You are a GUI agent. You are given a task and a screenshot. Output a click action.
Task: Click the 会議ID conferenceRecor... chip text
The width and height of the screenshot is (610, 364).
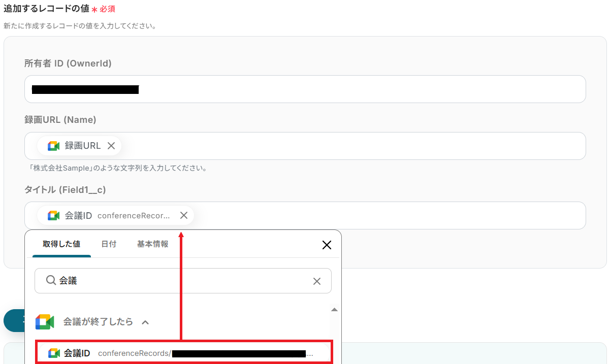[x=117, y=215]
